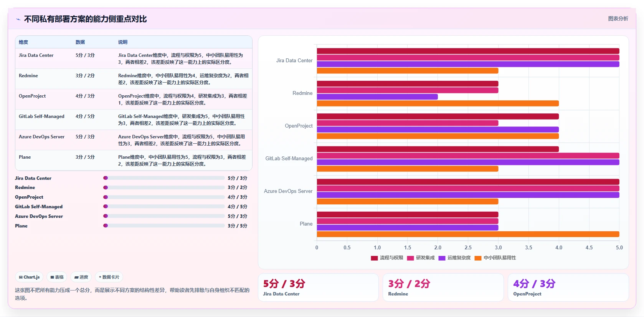Click the purple 运维复杂度 bar for Redmine
Screen dimensions: 644x317
pyautogui.click(x=377, y=97)
